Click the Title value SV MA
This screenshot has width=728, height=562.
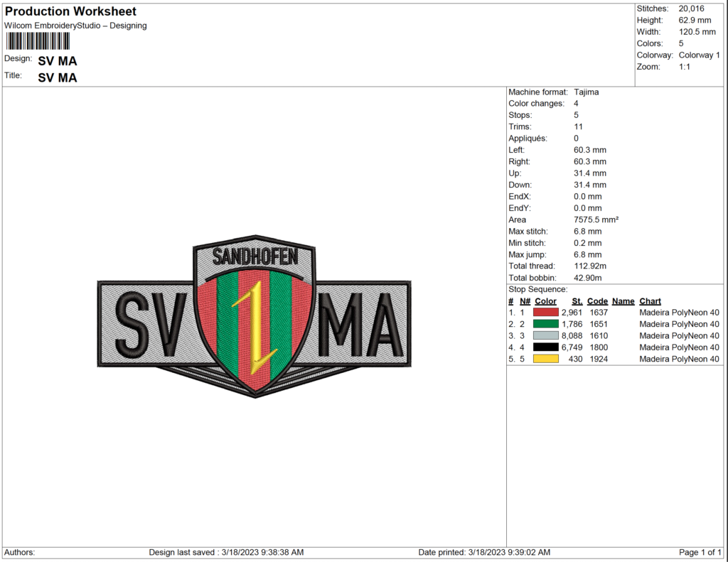58,78
